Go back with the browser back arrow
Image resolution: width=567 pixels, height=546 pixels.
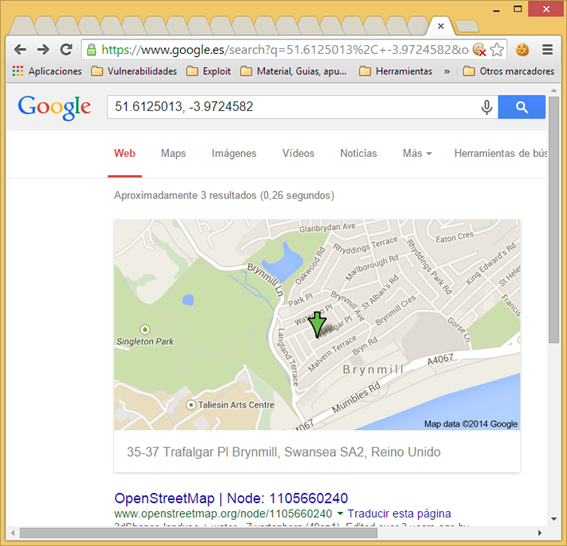coord(20,49)
